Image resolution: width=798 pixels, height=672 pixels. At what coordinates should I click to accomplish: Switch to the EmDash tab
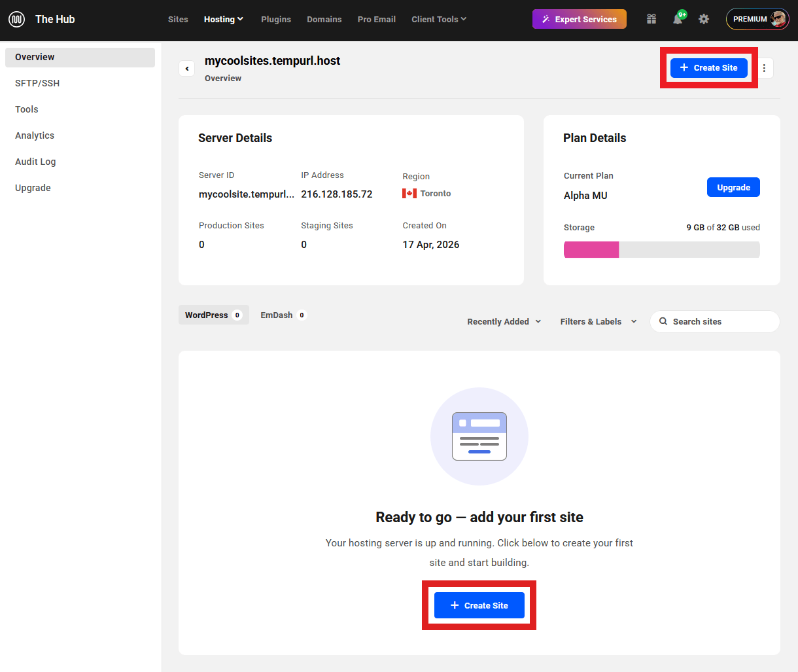tap(283, 315)
